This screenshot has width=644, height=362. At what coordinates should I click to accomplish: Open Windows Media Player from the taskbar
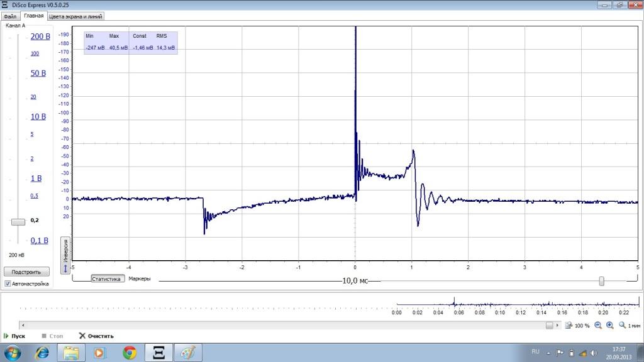(99, 353)
